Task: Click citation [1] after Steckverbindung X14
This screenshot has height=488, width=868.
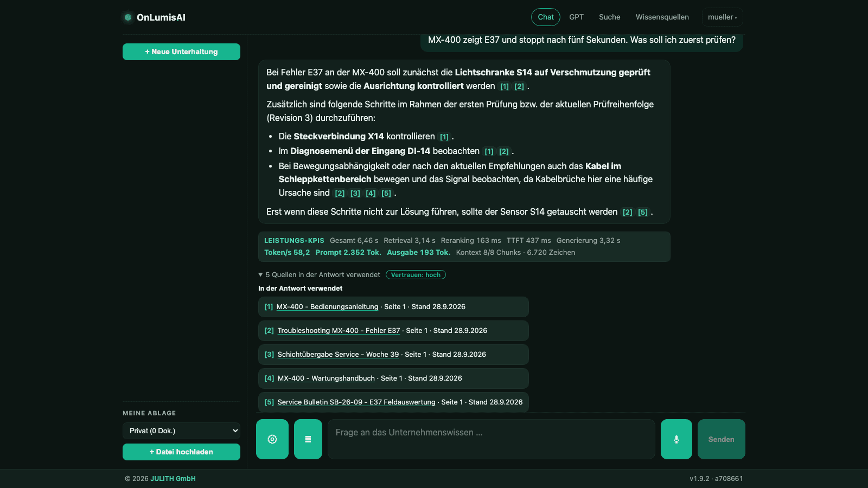Action: pyautogui.click(x=444, y=137)
